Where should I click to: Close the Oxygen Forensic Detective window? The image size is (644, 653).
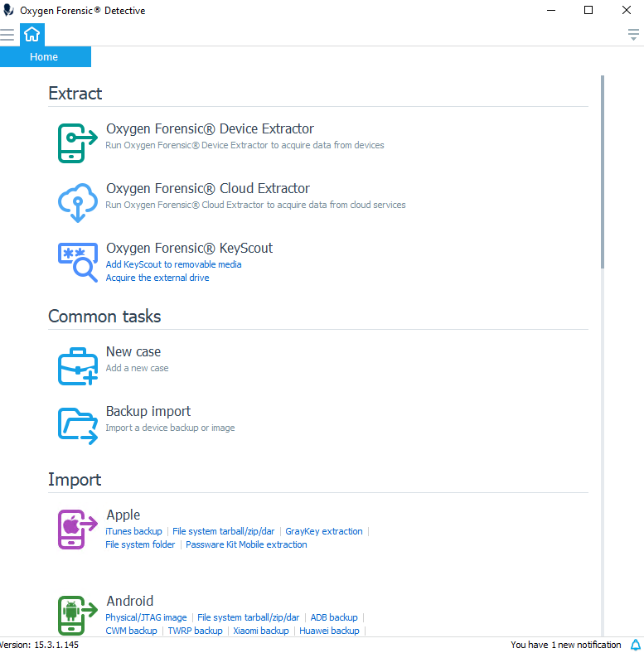pyautogui.click(x=626, y=10)
